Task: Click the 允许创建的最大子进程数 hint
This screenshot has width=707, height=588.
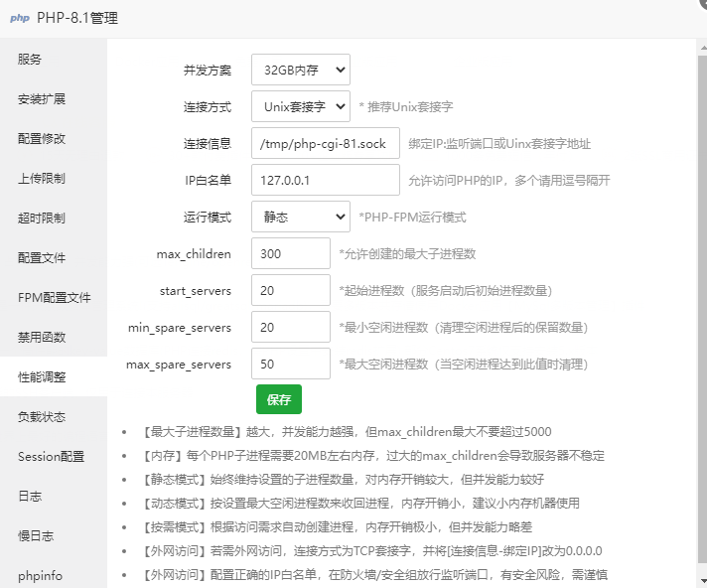Action: click(x=407, y=254)
